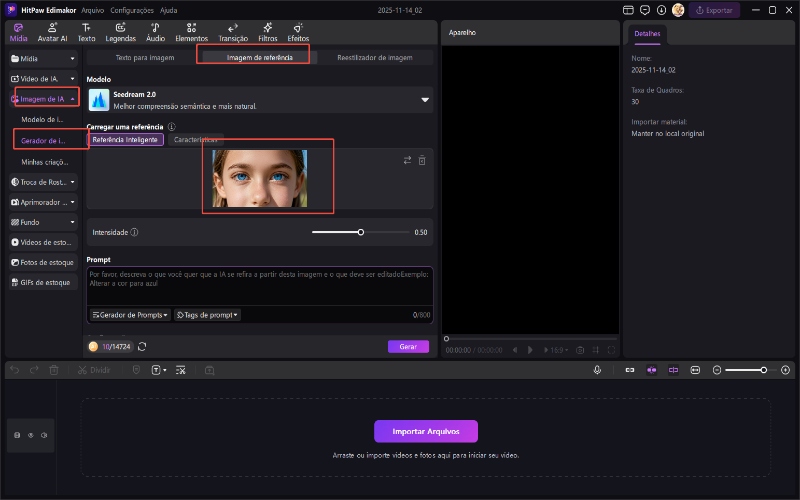Open the Gerador de Prompts dropdown

[130, 315]
